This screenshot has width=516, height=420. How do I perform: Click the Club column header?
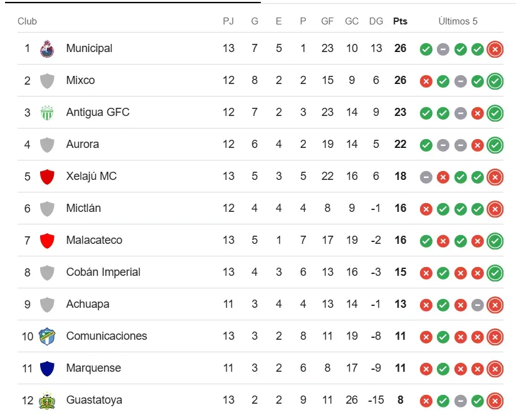(x=27, y=21)
